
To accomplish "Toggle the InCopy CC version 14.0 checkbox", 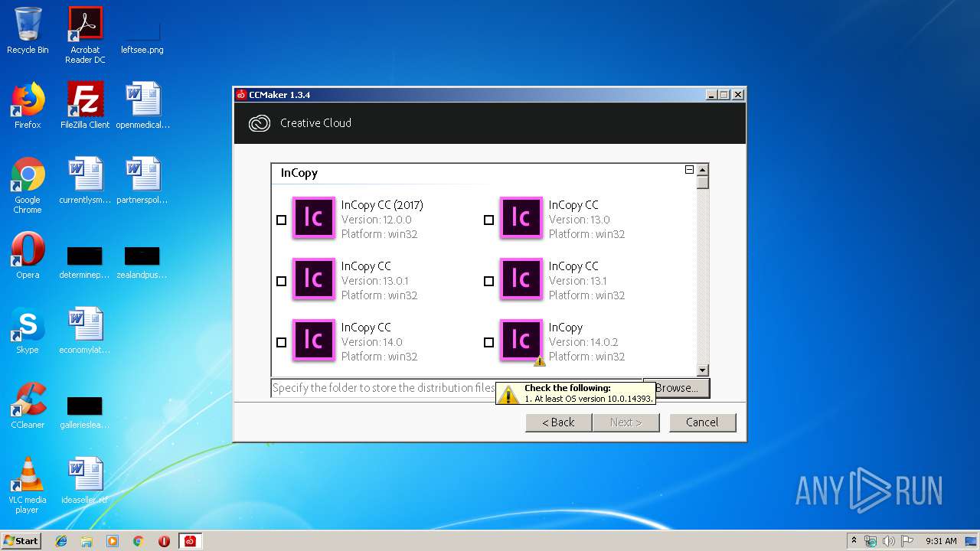I will point(281,342).
